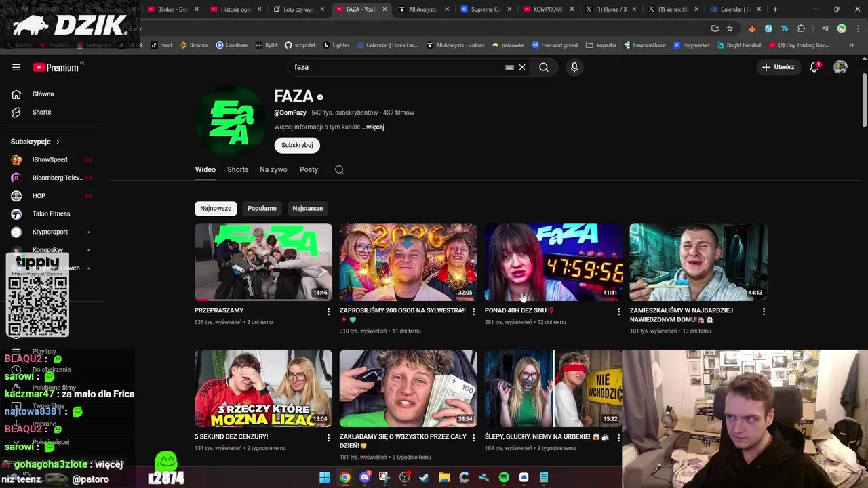Screen dimensions: 868x488
Task: Open the Binance bookmark
Action: coord(194,45)
